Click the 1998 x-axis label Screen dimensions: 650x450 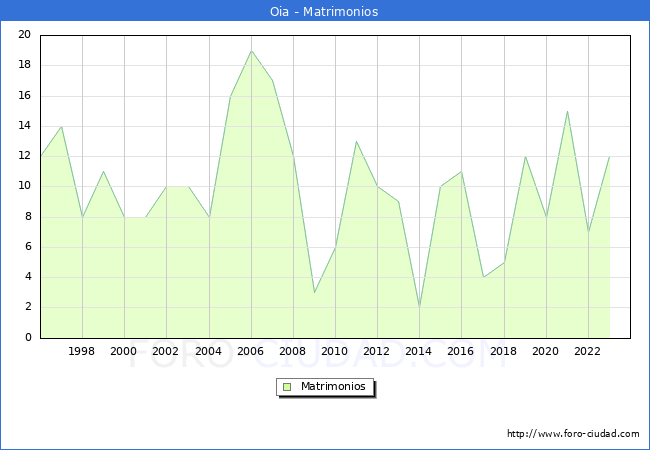(x=82, y=352)
